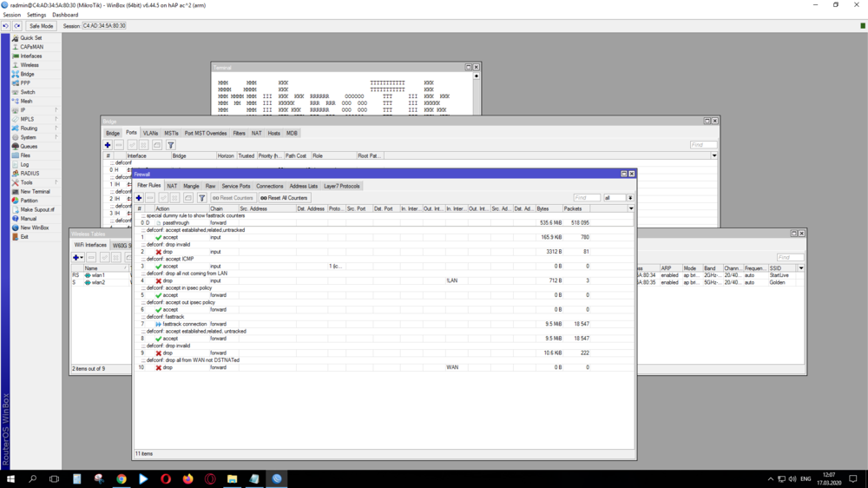Open the Firewall table column selector dropdown arrow
Image resolution: width=868 pixels, height=488 pixels.
coord(631,208)
